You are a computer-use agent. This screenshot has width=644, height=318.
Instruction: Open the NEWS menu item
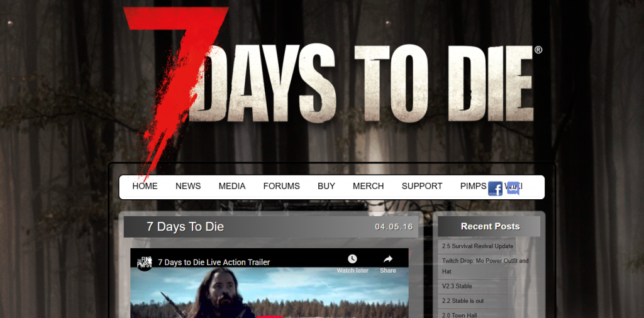[188, 186]
